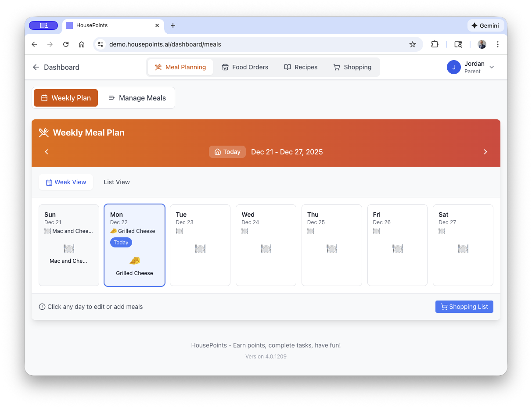Advance to next week with the right chevron
This screenshot has width=532, height=408.
[485, 152]
